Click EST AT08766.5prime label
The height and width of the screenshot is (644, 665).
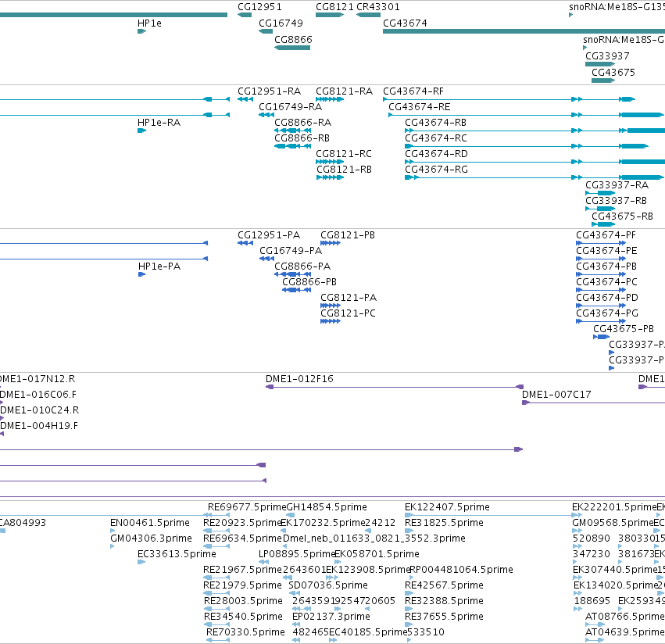click(624, 617)
